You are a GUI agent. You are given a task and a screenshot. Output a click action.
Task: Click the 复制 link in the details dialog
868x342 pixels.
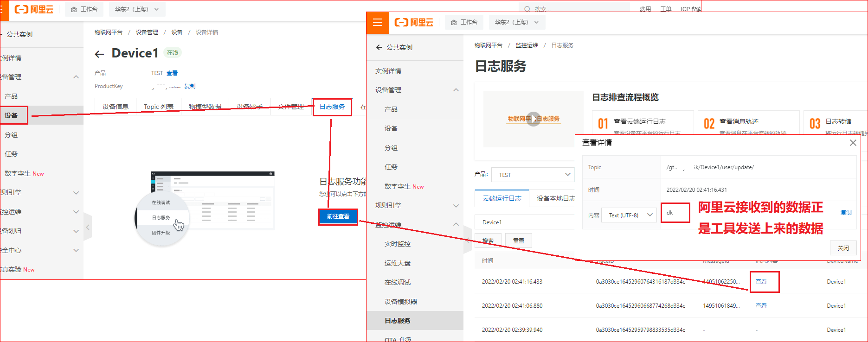(x=846, y=213)
